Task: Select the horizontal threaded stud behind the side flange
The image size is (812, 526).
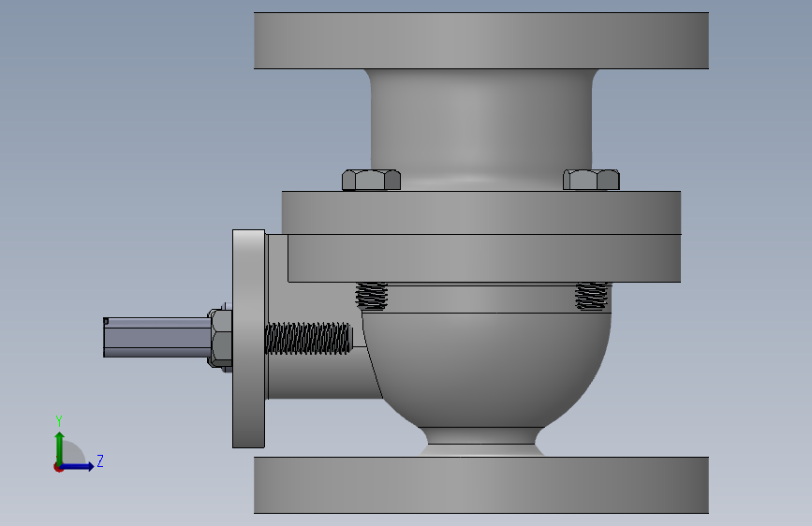Action: tap(309, 339)
